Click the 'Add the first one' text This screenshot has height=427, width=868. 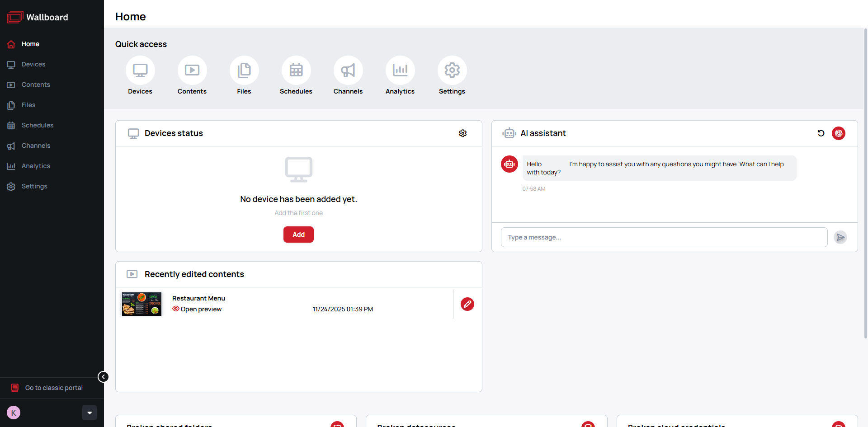tap(298, 213)
